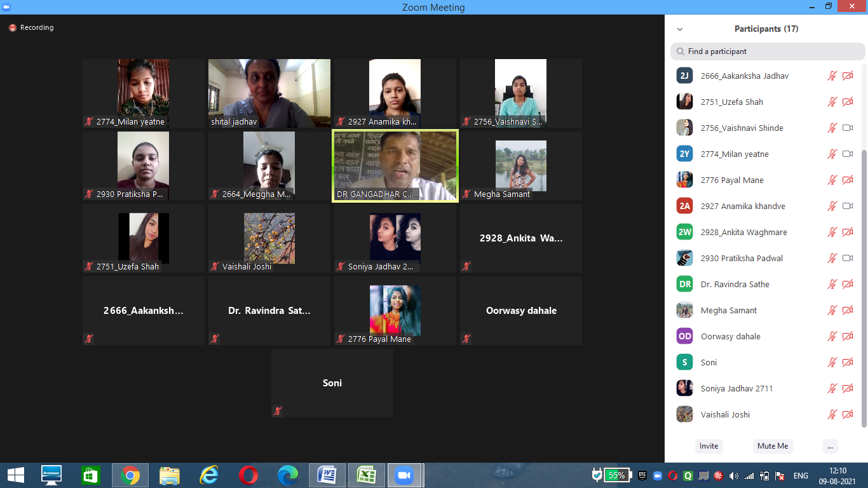Click the 2J avatar for Aakanksha Jadhav
Screen dimensions: 868x488
684,76
